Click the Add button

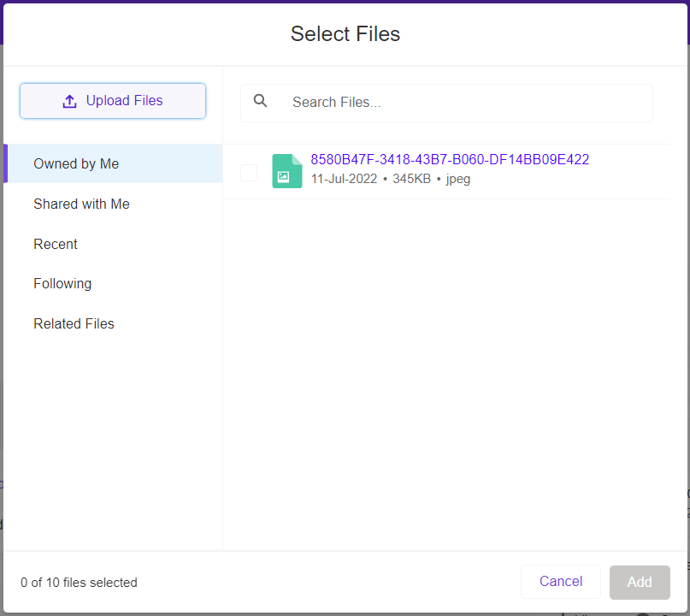[640, 582]
